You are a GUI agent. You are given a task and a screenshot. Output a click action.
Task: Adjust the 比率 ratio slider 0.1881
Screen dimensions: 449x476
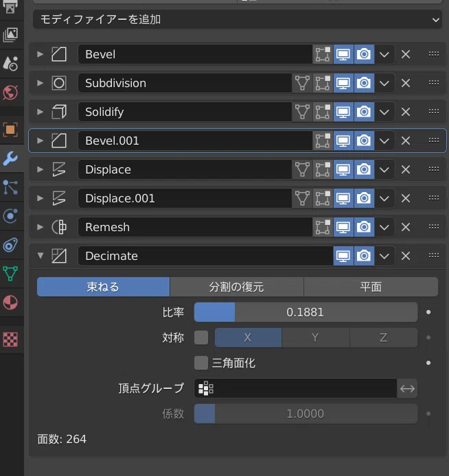(306, 312)
